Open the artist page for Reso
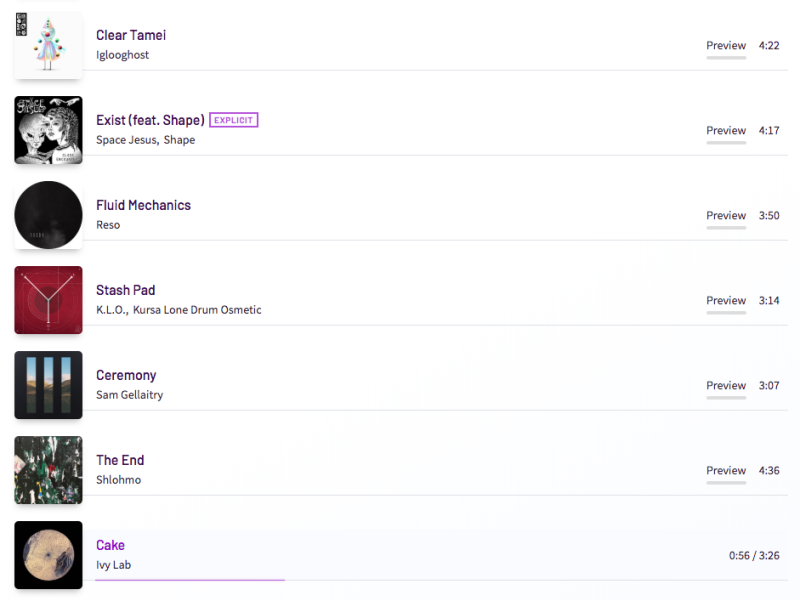Screen dimensions: 800x600 (x=107, y=225)
